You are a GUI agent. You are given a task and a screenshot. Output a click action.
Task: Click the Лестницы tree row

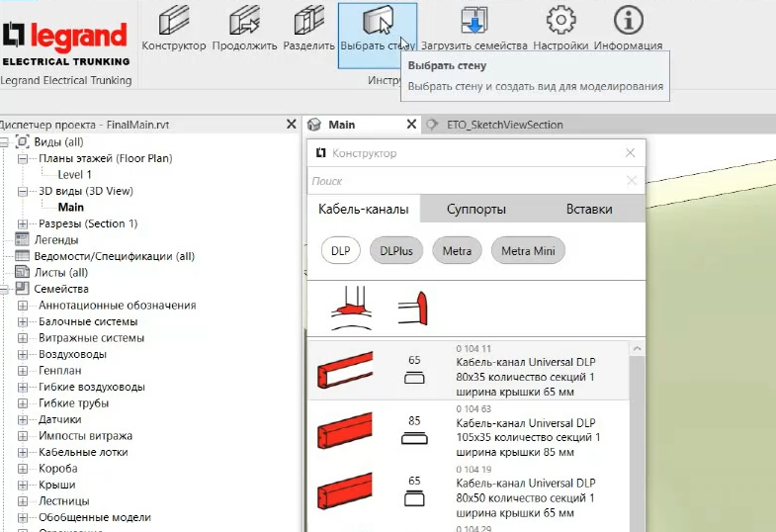pyautogui.click(x=64, y=501)
